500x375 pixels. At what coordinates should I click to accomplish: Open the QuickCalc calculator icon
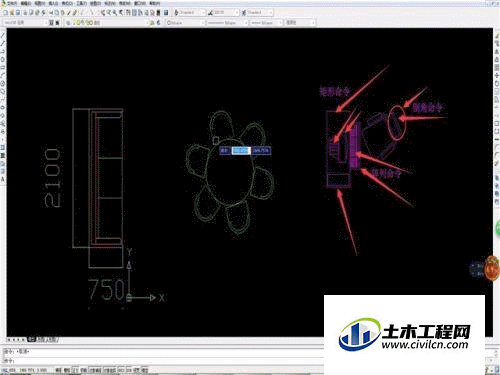[x=159, y=13]
